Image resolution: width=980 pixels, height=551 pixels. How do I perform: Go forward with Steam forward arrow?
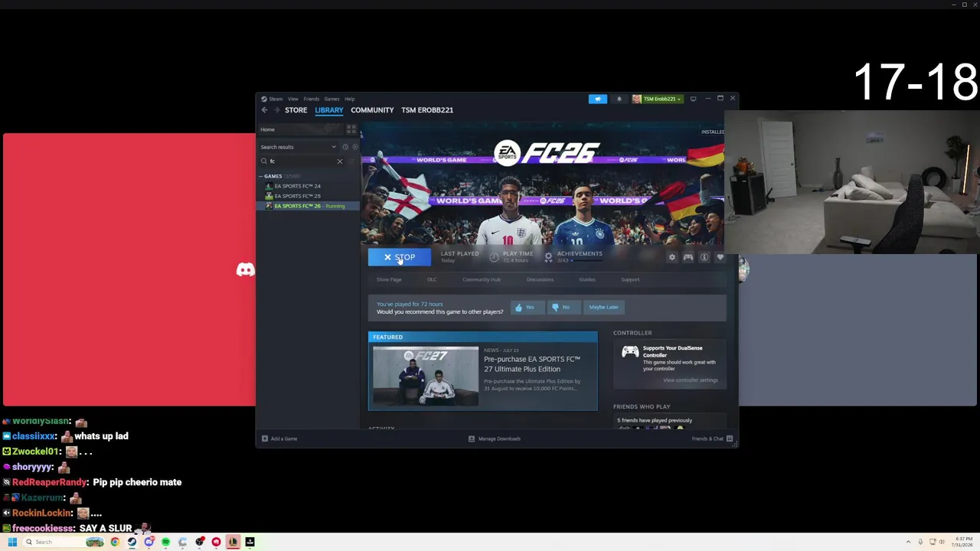pos(277,110)
